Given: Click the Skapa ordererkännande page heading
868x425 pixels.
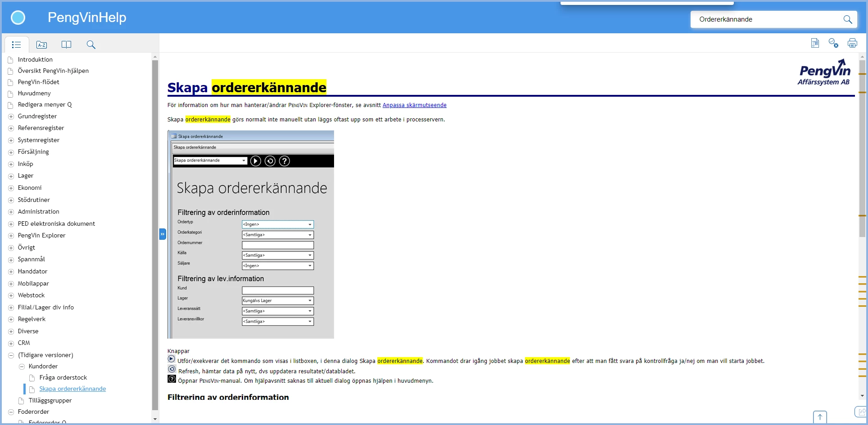Looking at the screenshot, I should 247,87.
